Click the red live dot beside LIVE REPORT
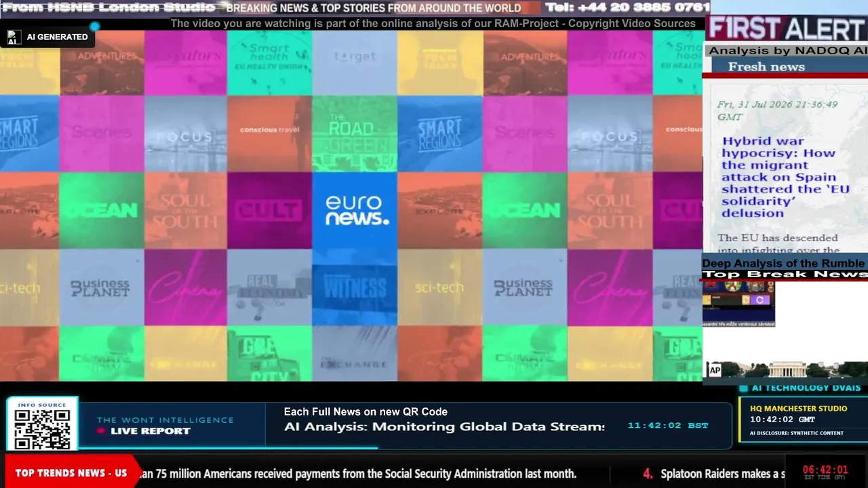The width and height of the screenshot is (868, 488). [x=102, y=431]
